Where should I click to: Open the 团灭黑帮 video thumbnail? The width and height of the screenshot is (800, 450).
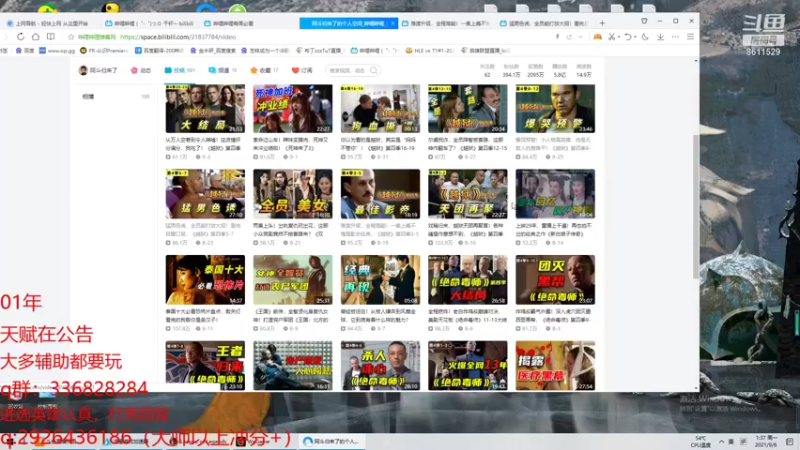click(x=555, y=280)
